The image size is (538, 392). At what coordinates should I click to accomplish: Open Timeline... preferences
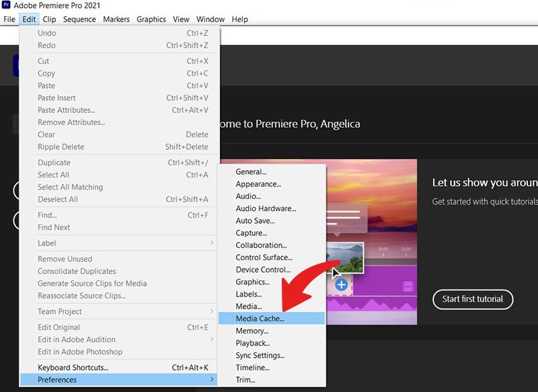click(272, 368)
